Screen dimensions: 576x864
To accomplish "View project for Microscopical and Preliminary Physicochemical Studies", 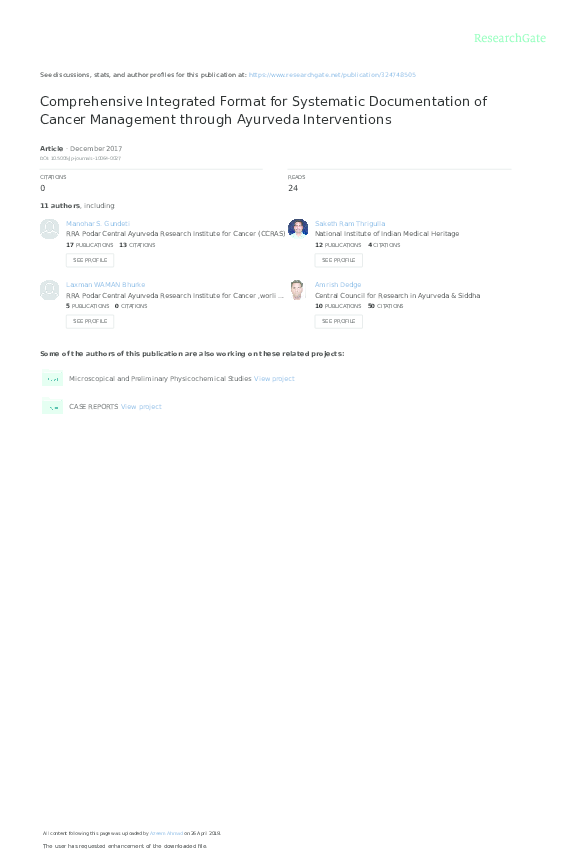I will [274, 379].
